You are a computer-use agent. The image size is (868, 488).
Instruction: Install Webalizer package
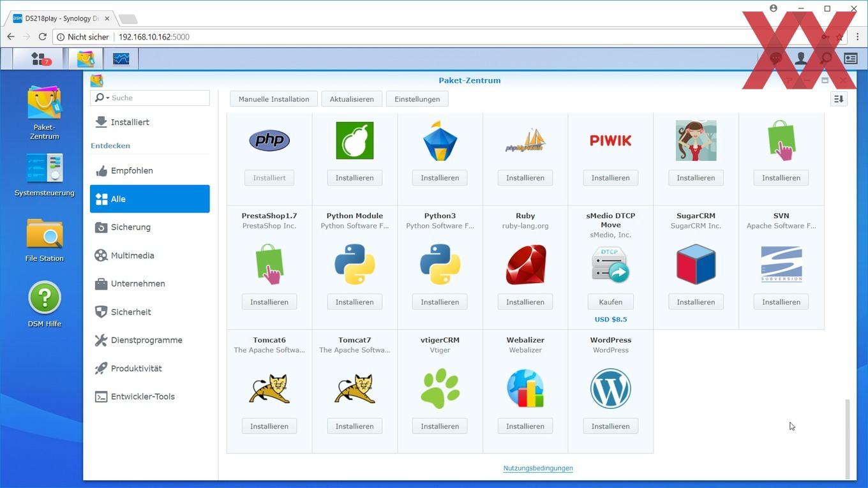(x=525, y=426)
